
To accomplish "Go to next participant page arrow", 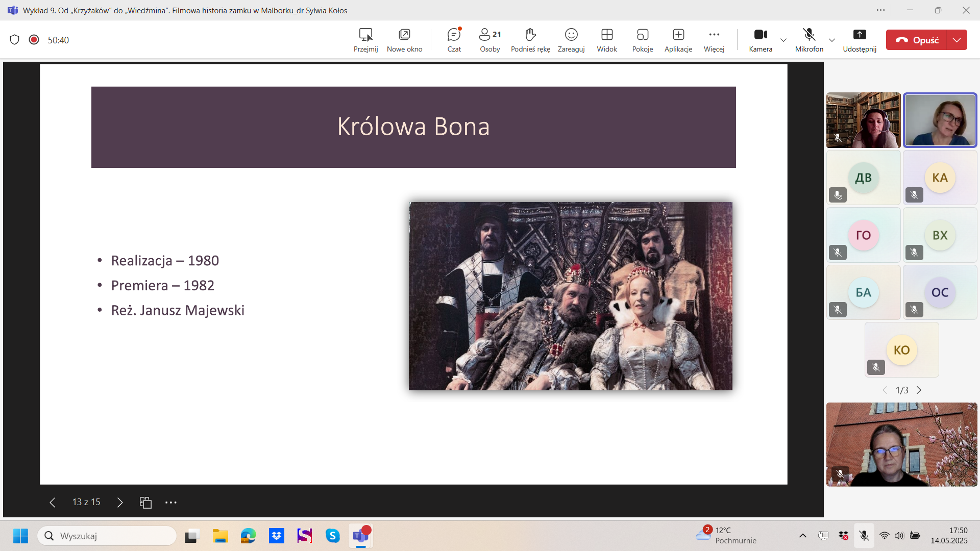I will coord(919,390).
